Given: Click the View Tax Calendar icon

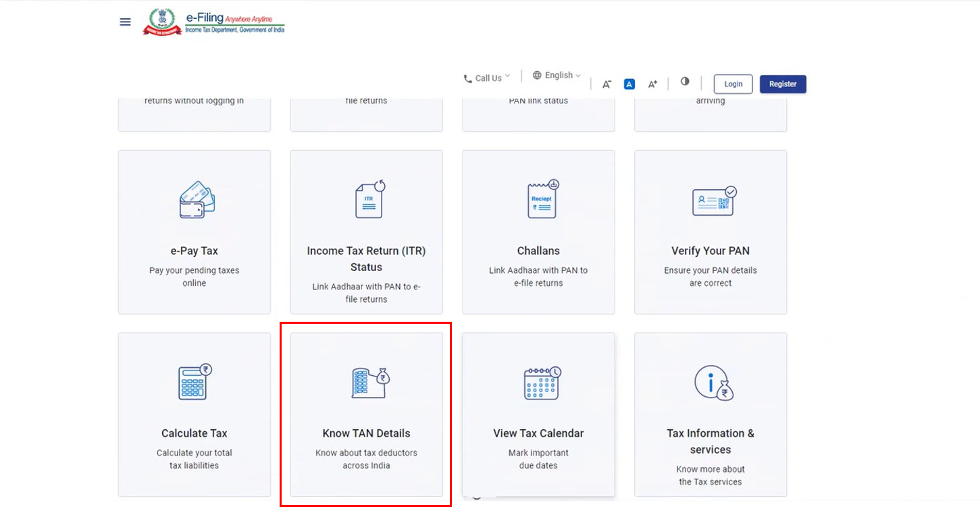Looking at the screenshot, I should (x=542, y=383).
